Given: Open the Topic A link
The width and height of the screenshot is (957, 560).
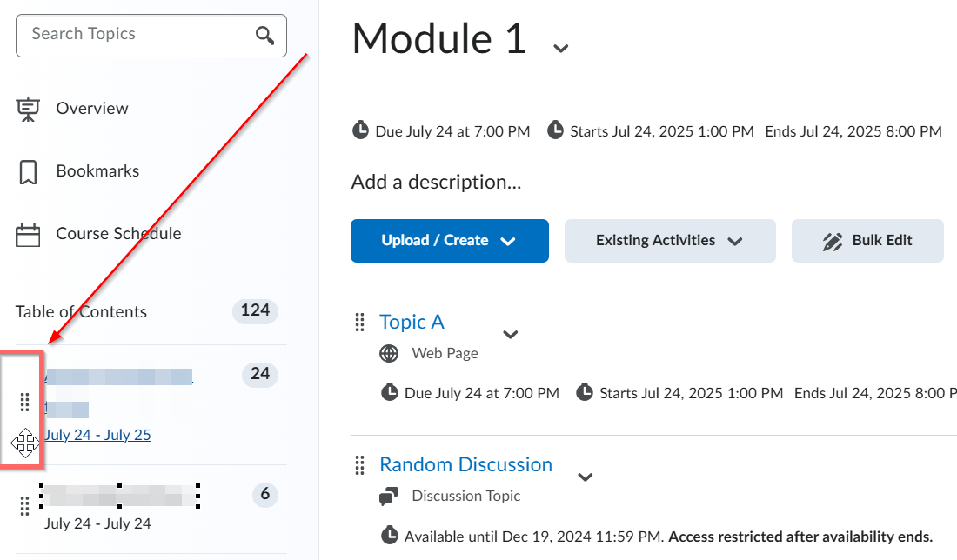Looking at the screenshot, I should click(412, 322).
